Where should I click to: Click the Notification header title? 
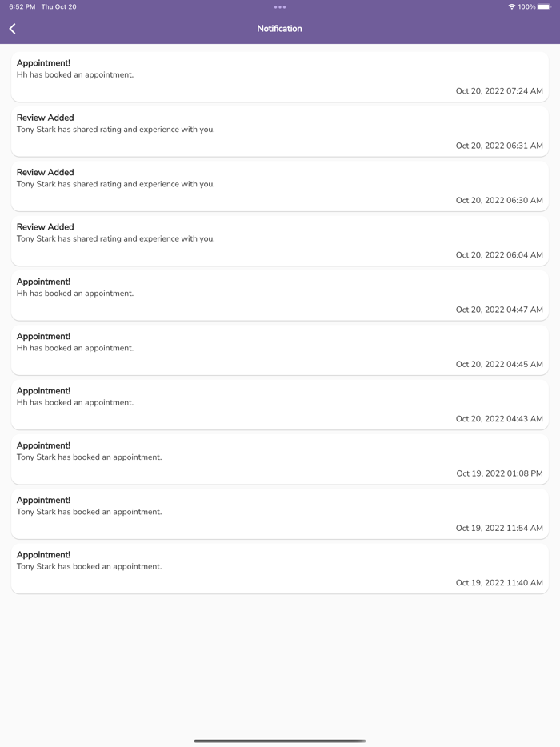point(279,29)
